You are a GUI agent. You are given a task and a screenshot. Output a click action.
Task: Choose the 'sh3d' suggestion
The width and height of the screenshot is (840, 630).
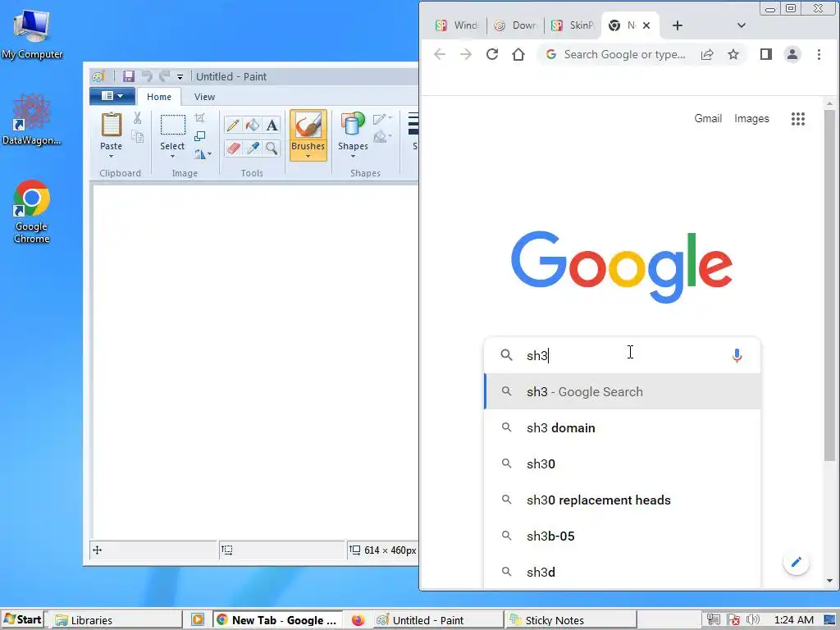[622, 572]
